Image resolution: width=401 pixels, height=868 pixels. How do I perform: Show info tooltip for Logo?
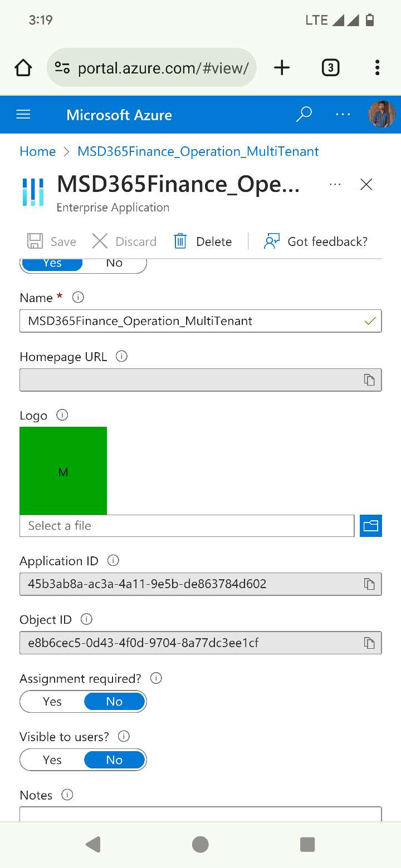(x=62, y=415)
